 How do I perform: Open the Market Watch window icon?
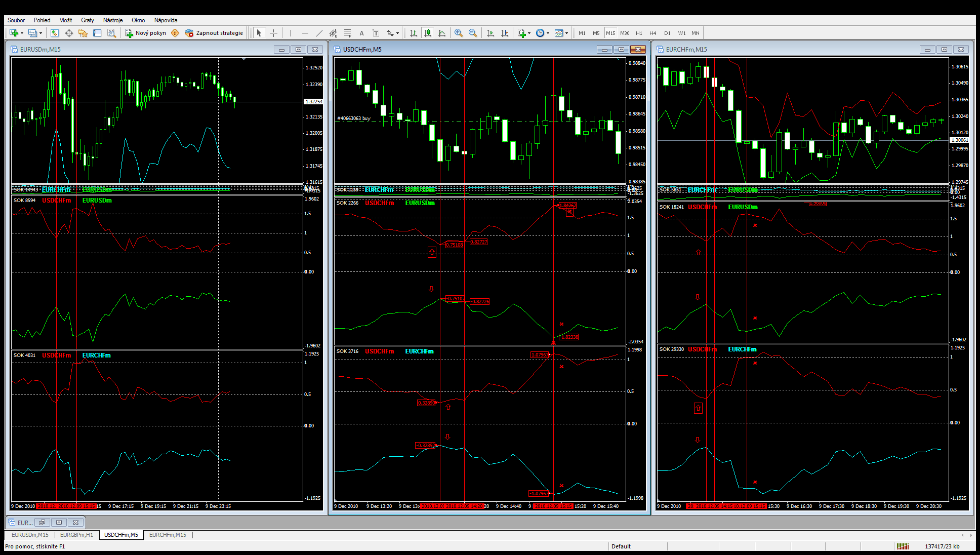click(55, 33)
